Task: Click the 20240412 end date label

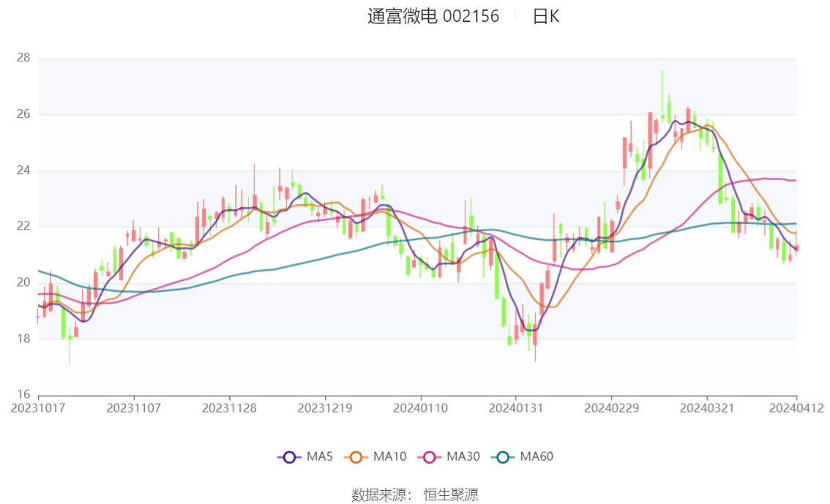Action: [796, 407]
